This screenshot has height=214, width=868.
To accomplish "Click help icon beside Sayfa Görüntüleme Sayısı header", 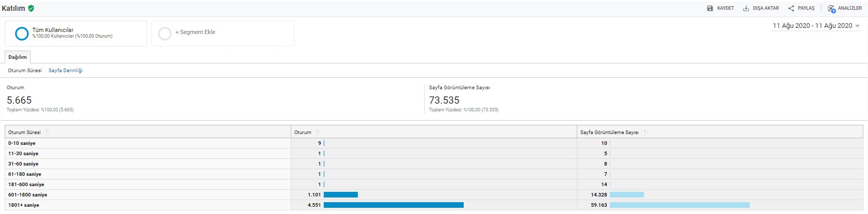I will click(x=644, y=133).
